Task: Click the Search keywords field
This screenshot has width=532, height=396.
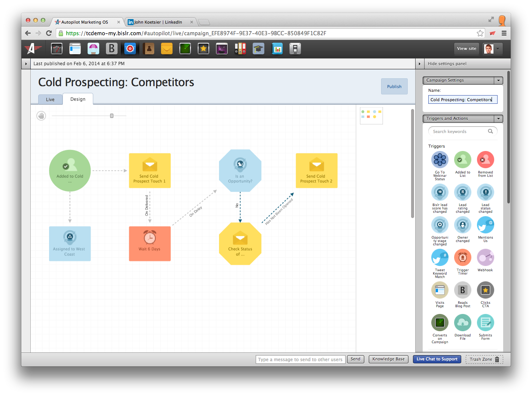Action: coord(463,132)
